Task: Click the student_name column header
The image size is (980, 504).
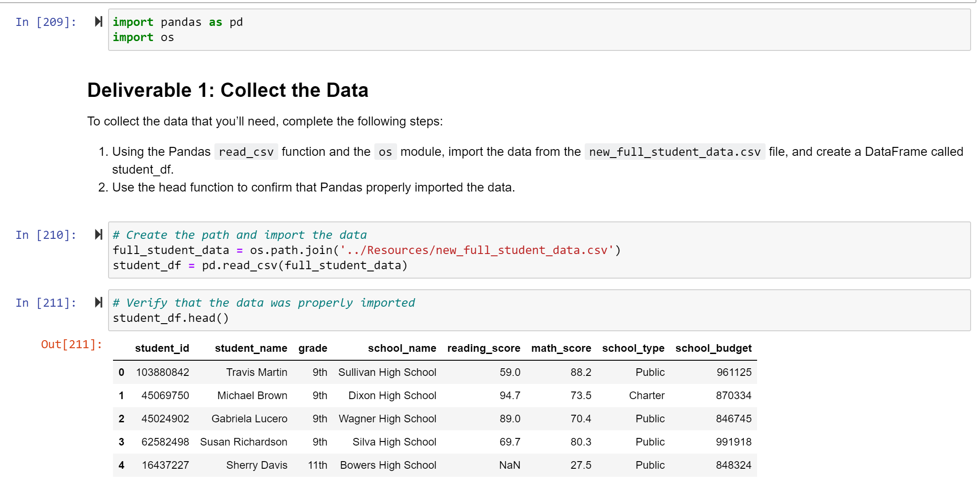Action: (x=251, y=348)
